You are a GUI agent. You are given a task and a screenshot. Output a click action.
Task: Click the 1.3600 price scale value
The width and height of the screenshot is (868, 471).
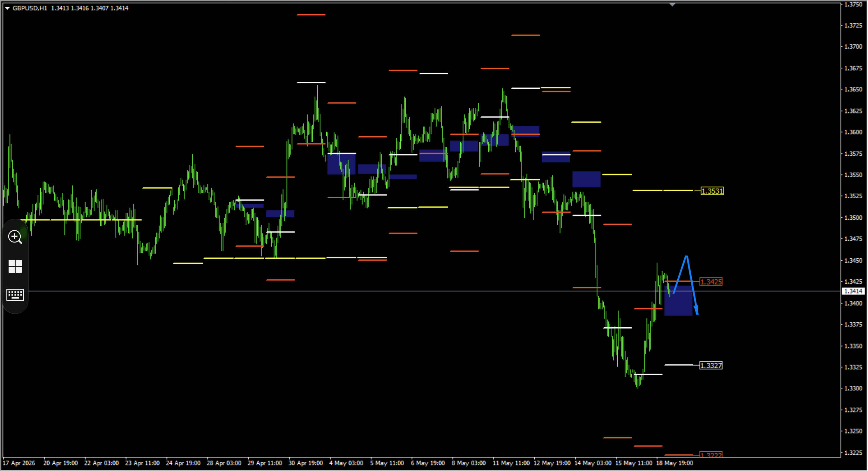(x=853, y=132)
